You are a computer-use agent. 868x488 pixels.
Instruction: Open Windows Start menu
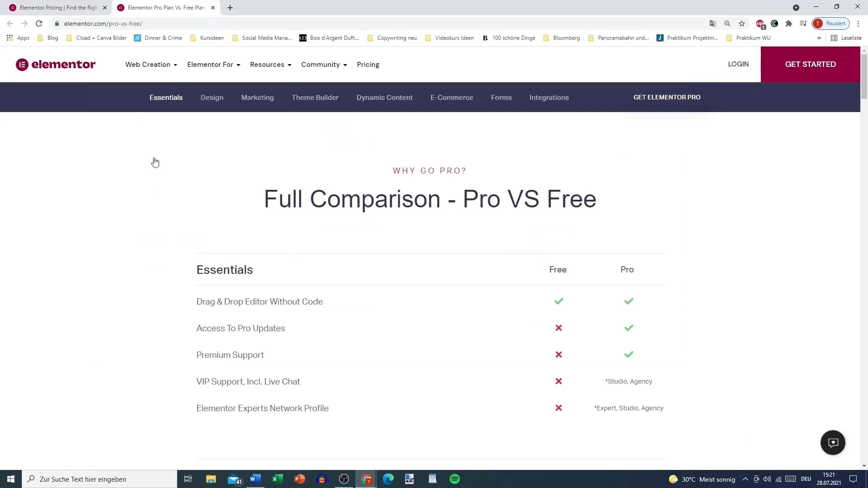pos(11,479)
